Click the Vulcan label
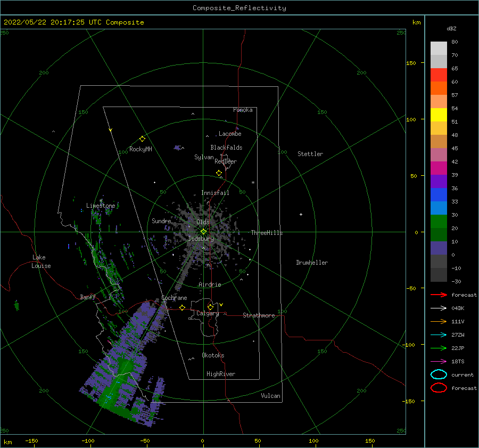Screen dimensions: 479x448 point(270,396)
